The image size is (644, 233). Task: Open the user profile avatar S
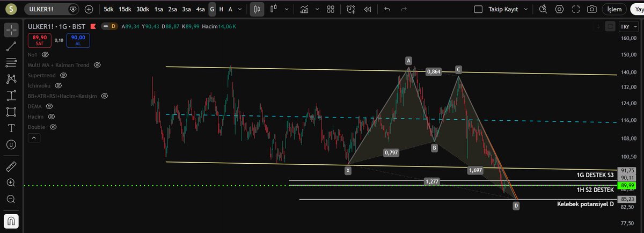point(12,9)
